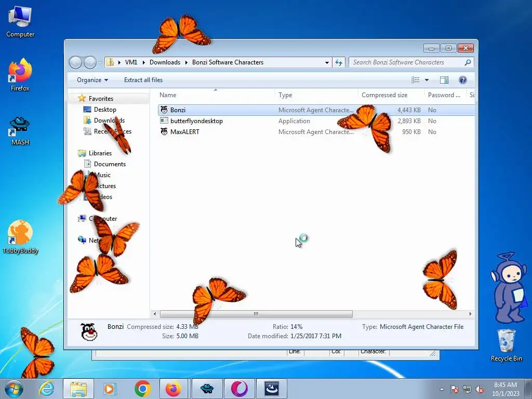The image size is (532, 399).
Task: Sort by Compressed size column header
Action: [x=391, y=95]
